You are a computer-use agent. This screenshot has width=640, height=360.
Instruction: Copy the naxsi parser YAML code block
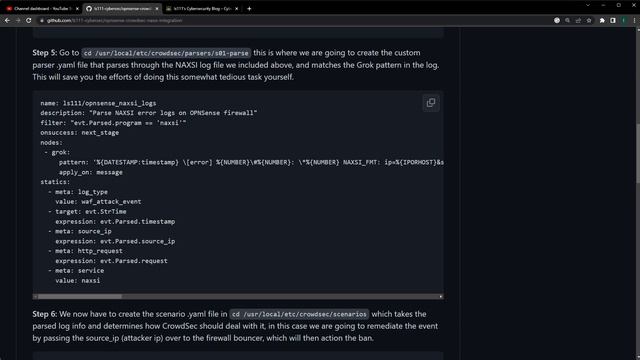(431, 103)
